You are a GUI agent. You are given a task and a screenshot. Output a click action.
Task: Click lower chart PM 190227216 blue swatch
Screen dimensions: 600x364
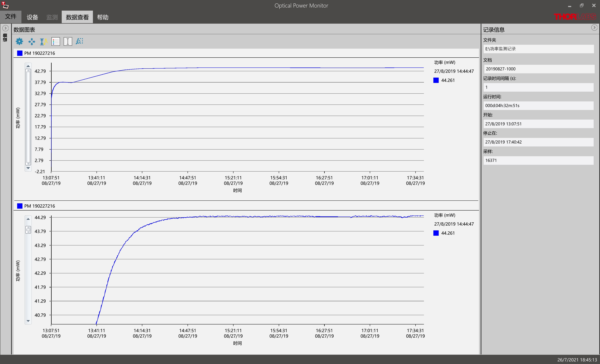click(x=20, y=206)
